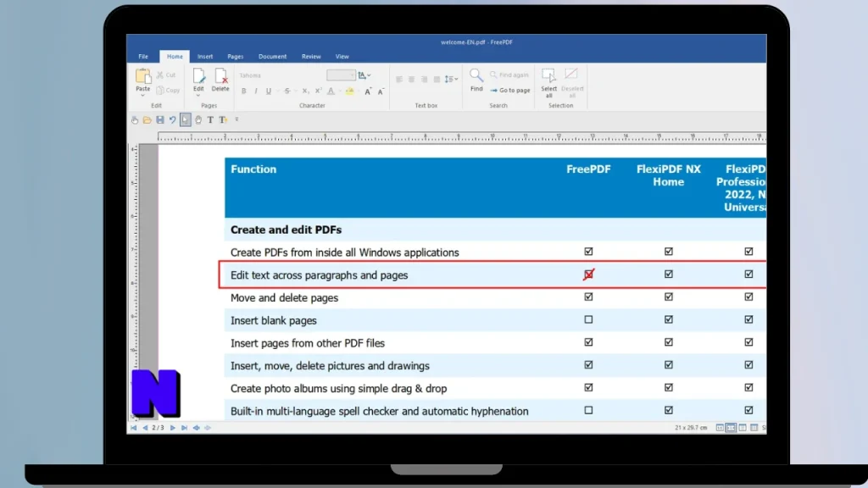Toggle FlexiPDF NX Home checkbox for Create photo albums
Viewport: 868px width, 488px height.
(669, 388)
